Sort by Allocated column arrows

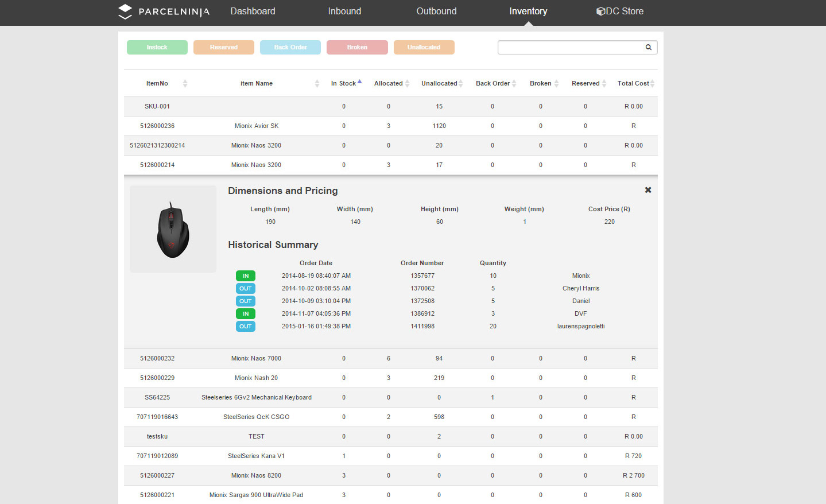pyautogui.click(x=407, y=83)
